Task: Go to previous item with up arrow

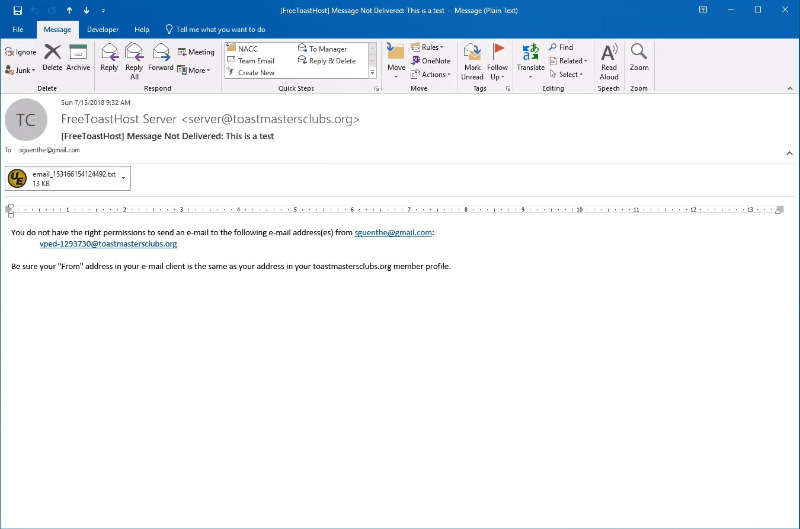Action: pyautogui.click(x=69, y=10)
